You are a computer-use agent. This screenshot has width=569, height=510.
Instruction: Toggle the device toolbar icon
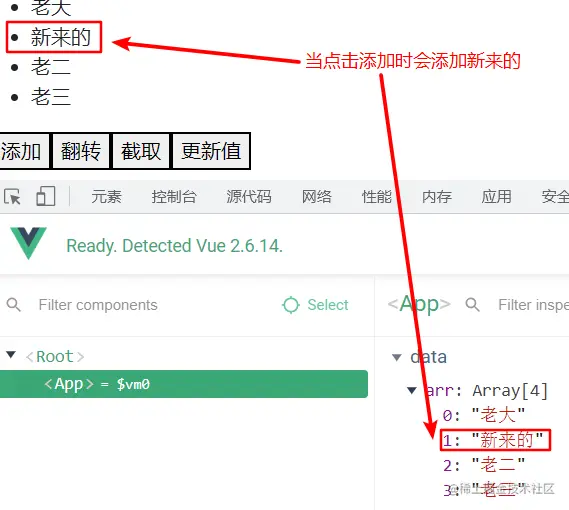pos(46,196)
